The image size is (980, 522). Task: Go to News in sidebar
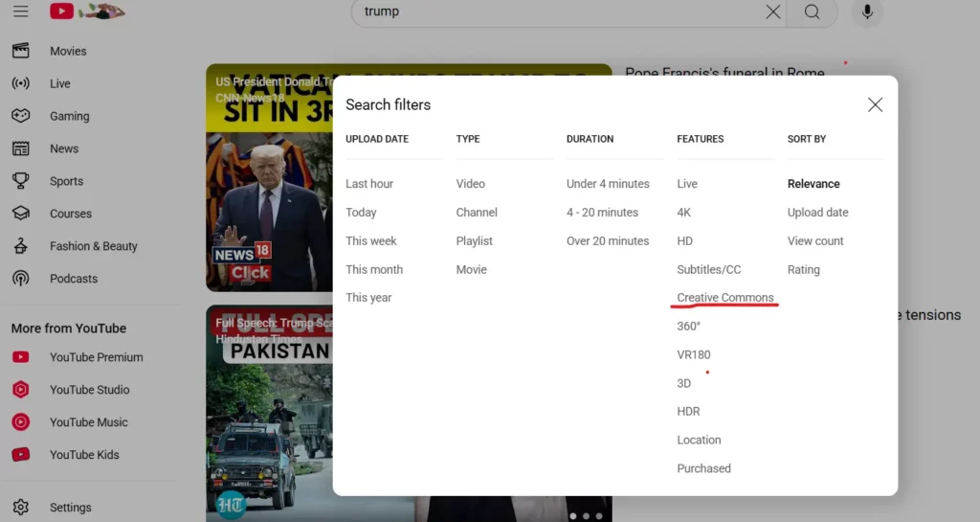[63, 148]
